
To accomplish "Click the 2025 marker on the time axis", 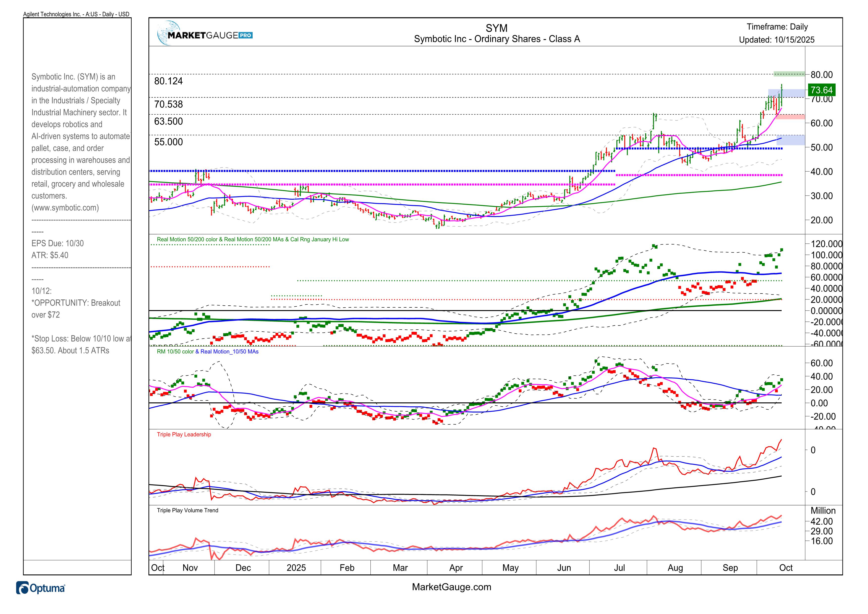I will point(296,567).
